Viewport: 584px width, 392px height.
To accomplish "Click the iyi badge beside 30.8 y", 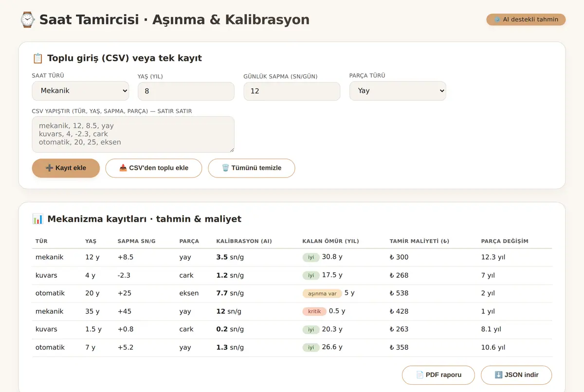I will [311, 258].
